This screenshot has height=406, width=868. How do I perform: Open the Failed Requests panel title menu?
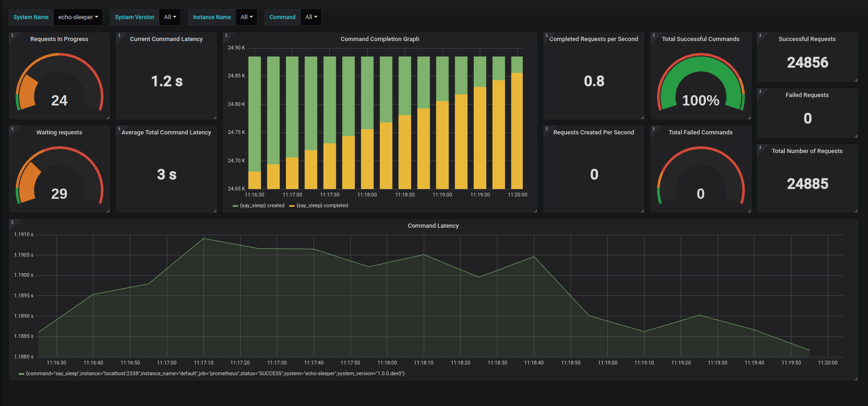807,95
